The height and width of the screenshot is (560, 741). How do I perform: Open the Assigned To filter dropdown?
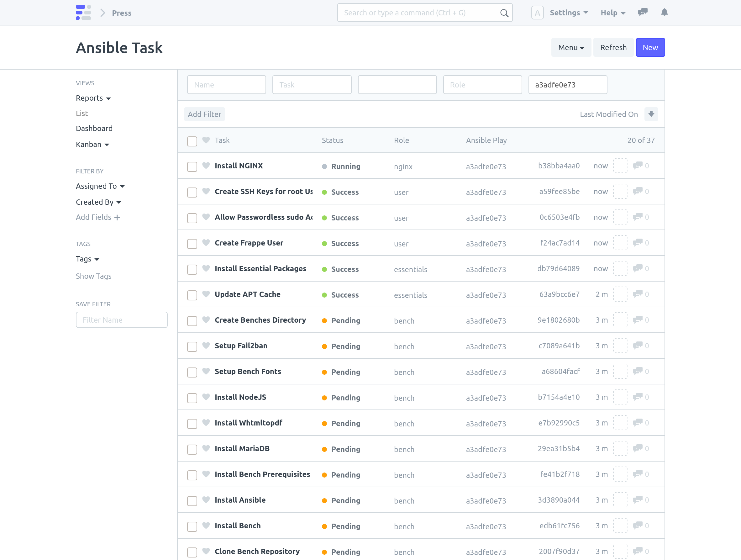tap(100, 186)
